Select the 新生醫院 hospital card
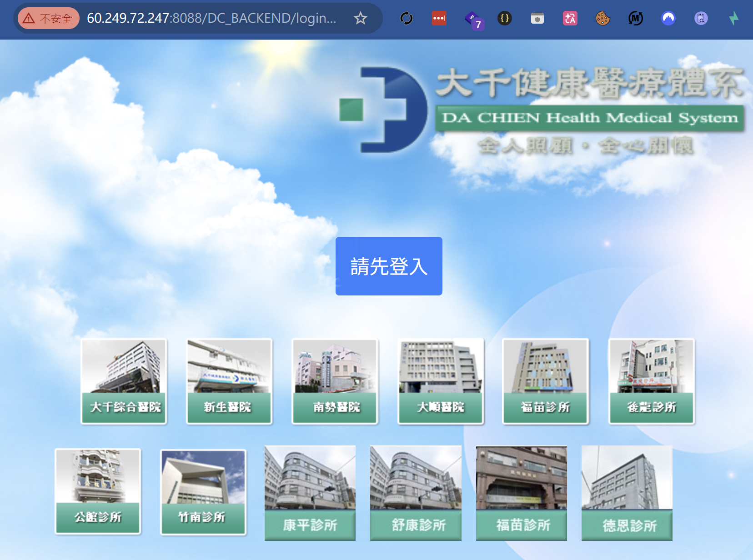753x560 pixels. [x=229, y=381]
